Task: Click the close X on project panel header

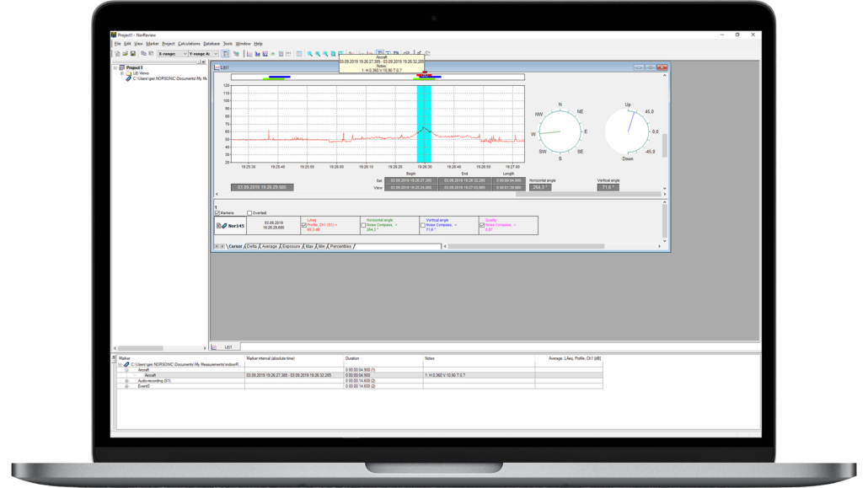Action: coord(204,62)
